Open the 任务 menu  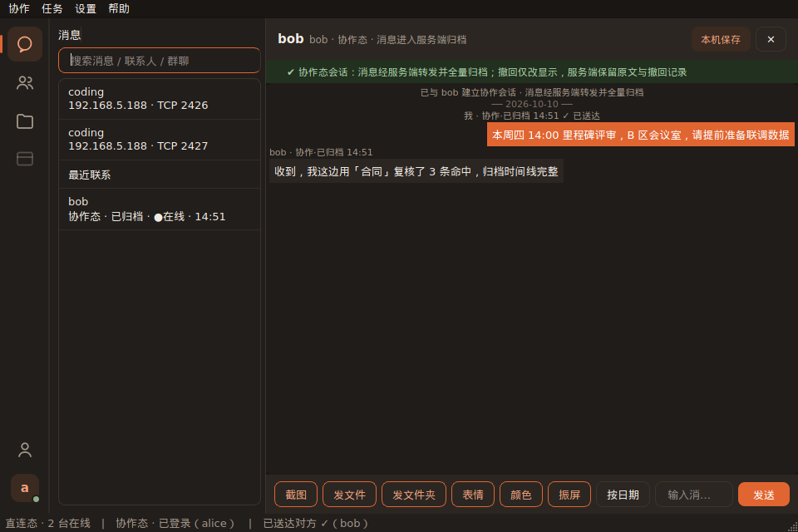point(52,8)
